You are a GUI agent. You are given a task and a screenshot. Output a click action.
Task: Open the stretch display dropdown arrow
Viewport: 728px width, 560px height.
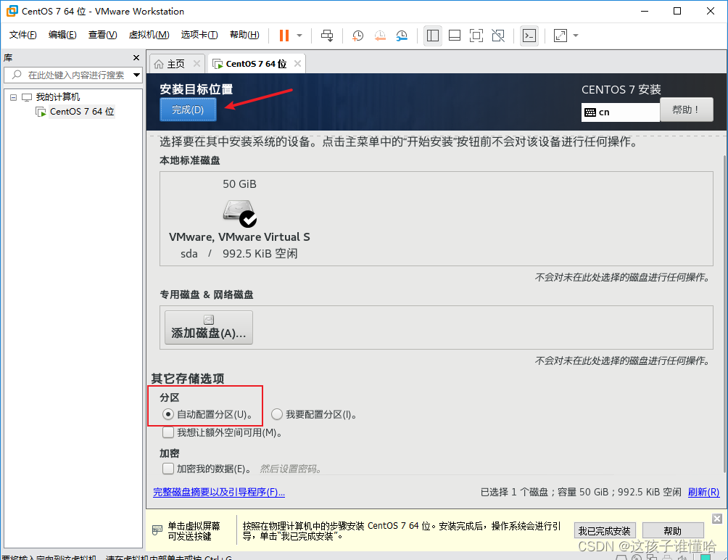pos(576,36)
